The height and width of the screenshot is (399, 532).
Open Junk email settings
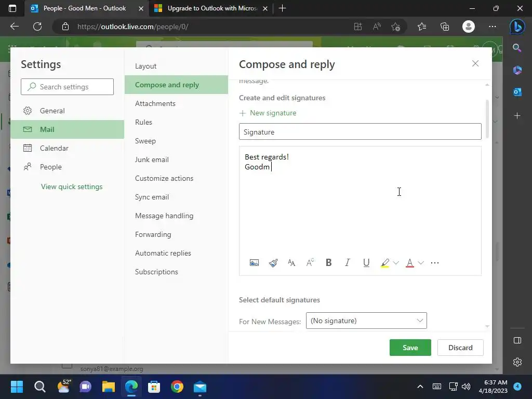(176, 159)
